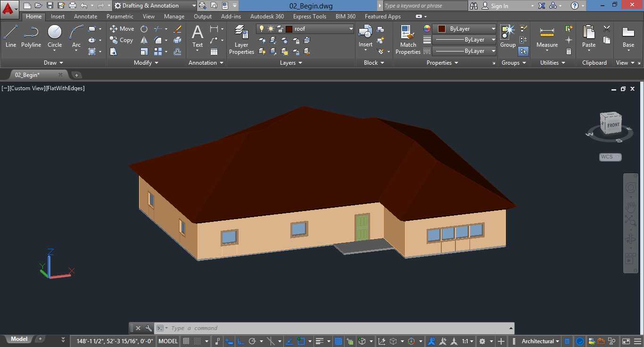Click the Group tool icon
644x347 pixels.
click(x=508, y=36)
